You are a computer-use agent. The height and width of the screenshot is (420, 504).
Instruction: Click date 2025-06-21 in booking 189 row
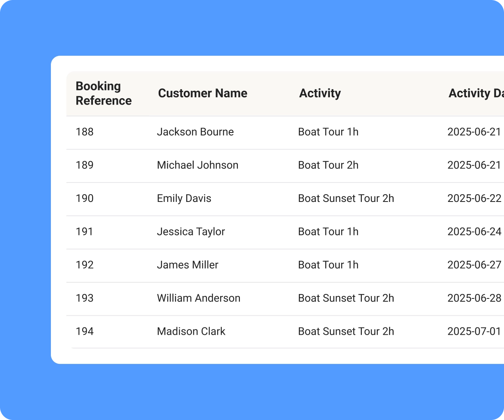475,165
